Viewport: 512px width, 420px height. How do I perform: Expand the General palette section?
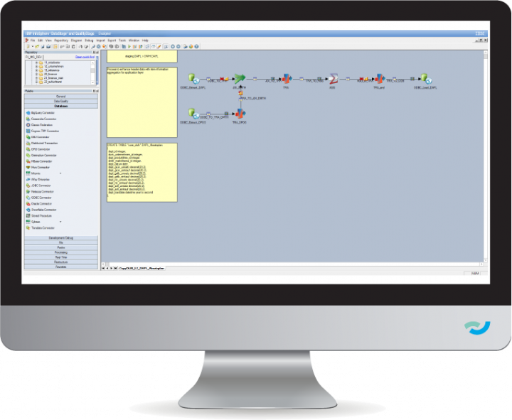tap(61, 97)
